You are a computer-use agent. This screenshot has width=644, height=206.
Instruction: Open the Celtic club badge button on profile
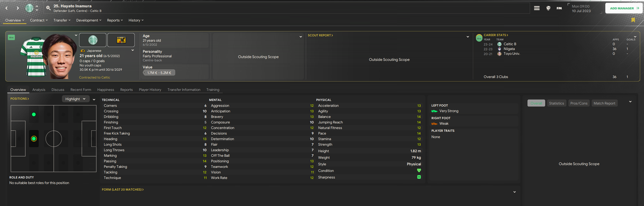[x=93, y=40]
